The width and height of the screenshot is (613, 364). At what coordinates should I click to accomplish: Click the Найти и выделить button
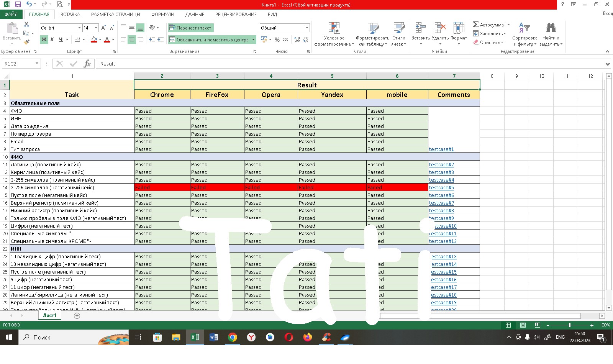tap(551, 34)
